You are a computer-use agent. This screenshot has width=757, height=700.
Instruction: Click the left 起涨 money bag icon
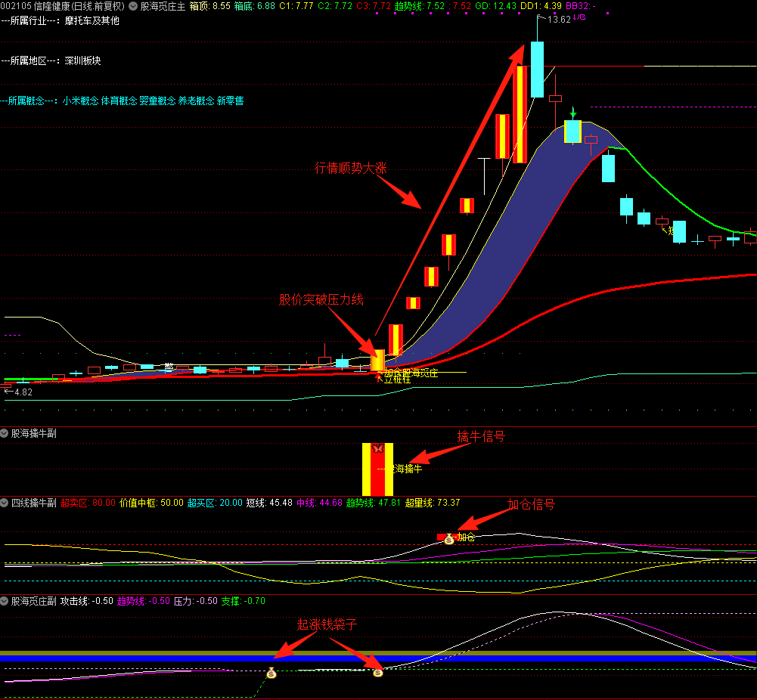coord(271,673)
